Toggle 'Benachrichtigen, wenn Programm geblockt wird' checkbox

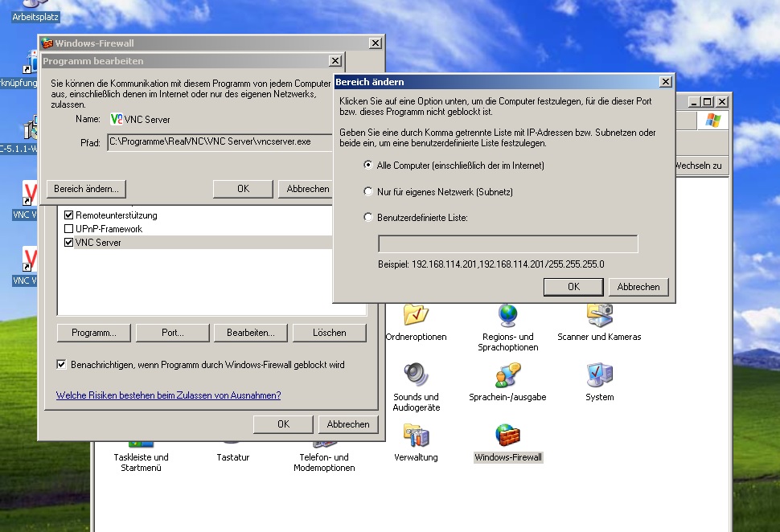61,365
